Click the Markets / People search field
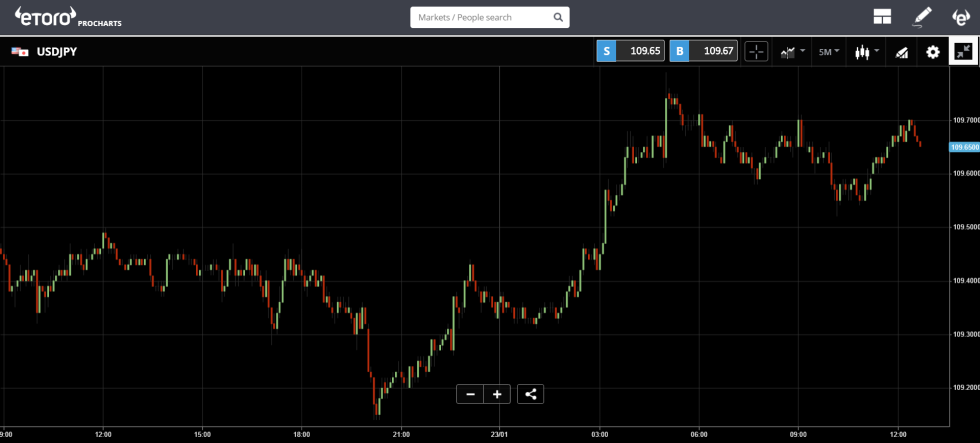 pyautogui.click(x=482, y=18)
